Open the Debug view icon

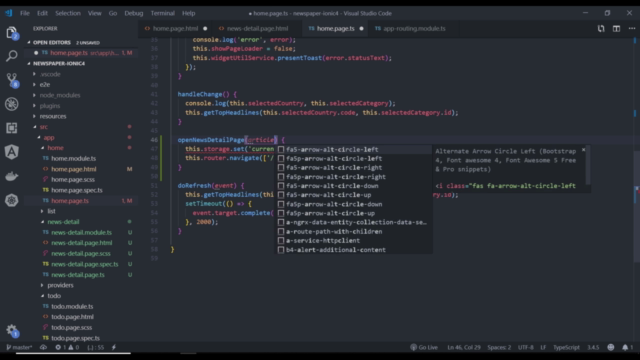click(11, 104)
